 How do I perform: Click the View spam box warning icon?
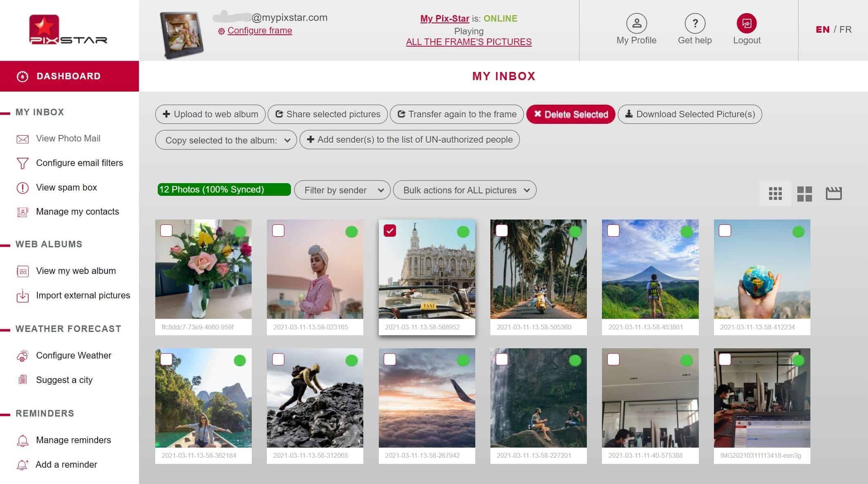[22, 188]
